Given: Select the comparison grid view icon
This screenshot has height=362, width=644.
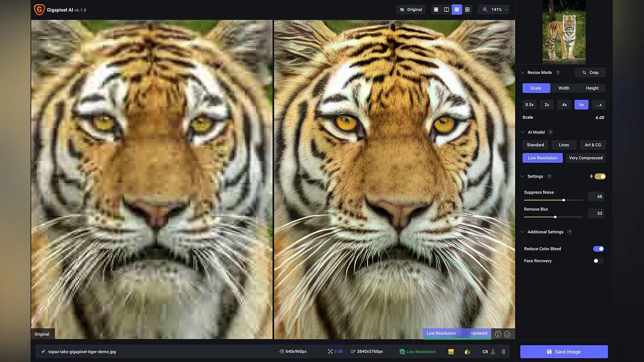Looking at the screenshot, I should tap(467, 10).
